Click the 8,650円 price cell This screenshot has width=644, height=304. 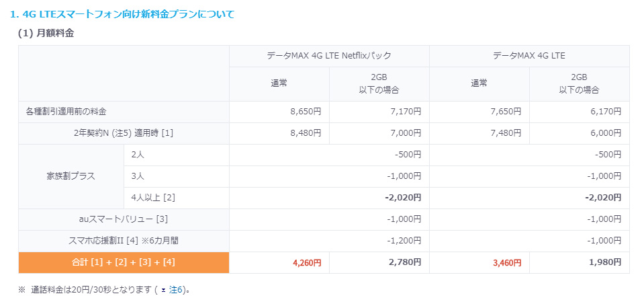point(307,112)
